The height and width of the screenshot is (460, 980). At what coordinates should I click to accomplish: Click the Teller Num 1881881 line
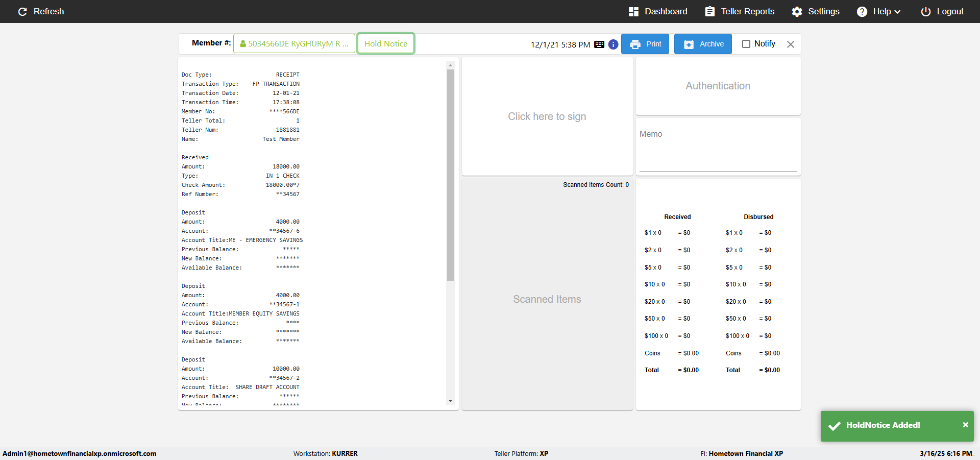pos(240,130)
